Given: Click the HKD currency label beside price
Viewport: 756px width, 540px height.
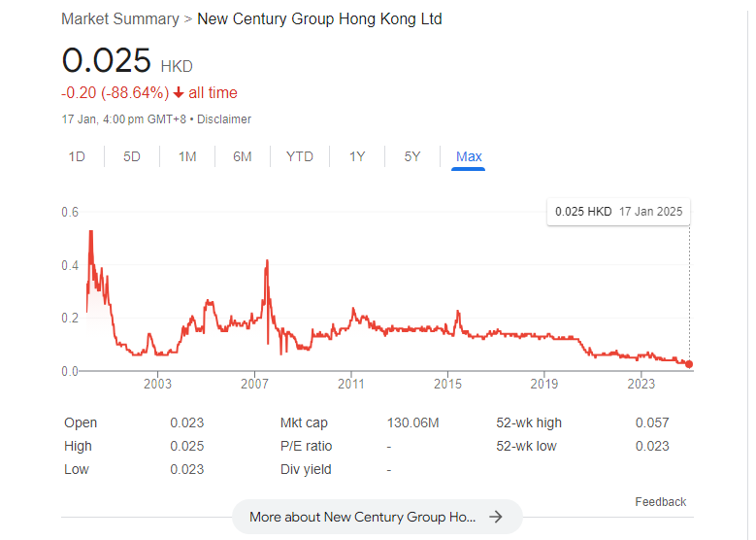Looking at the screenshot, I should coord(177,66).
